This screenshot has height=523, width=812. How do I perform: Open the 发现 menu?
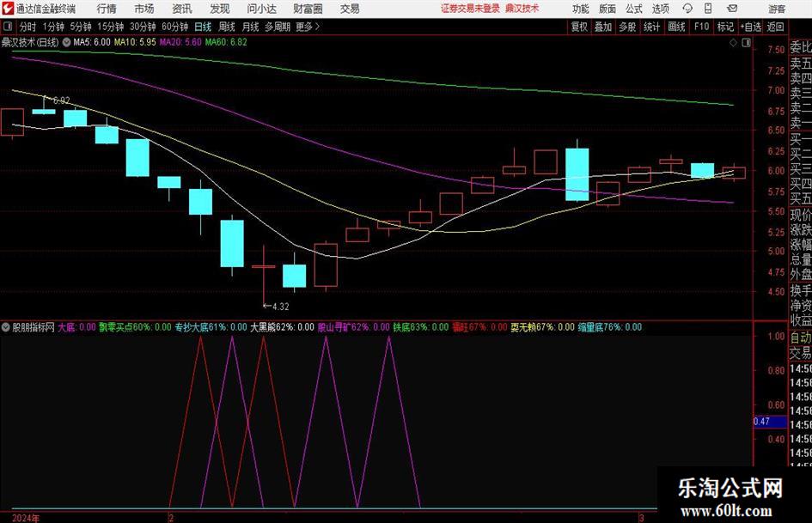(x=220, y=9)
